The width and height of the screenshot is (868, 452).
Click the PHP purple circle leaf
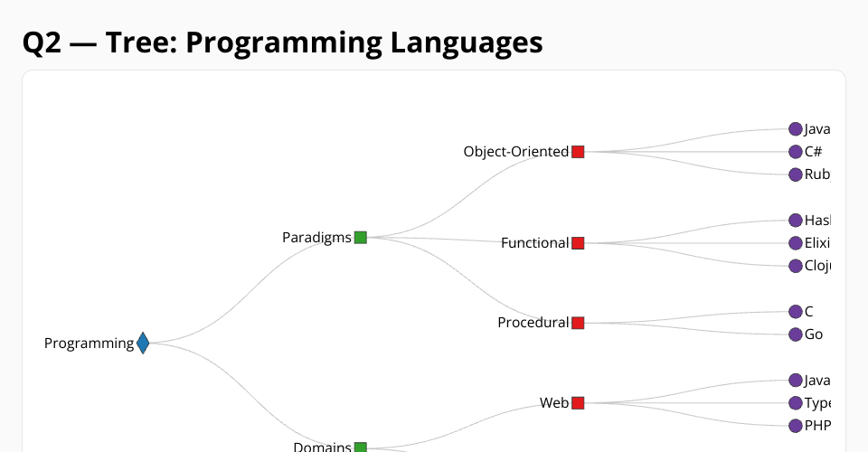click(796, 426)
